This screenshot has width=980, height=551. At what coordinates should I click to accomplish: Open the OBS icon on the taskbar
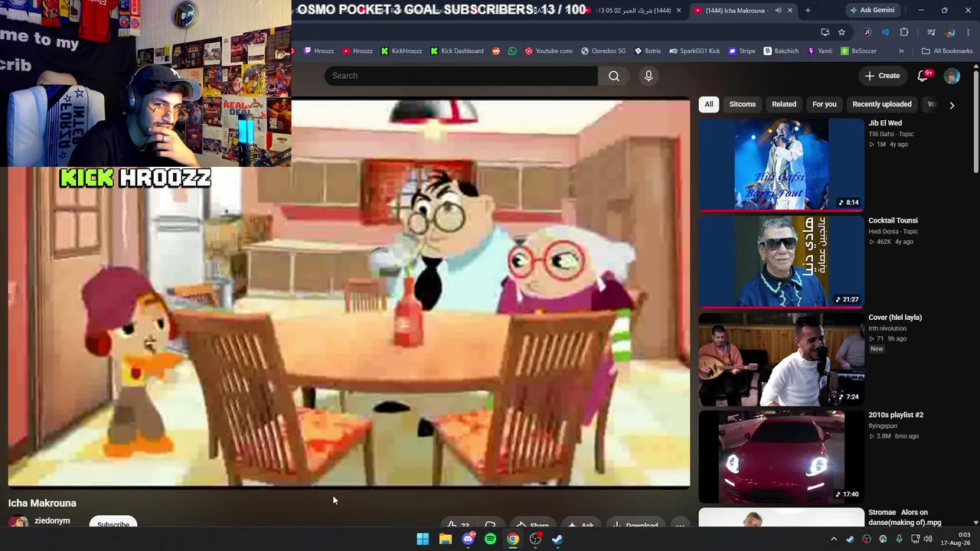535,539
